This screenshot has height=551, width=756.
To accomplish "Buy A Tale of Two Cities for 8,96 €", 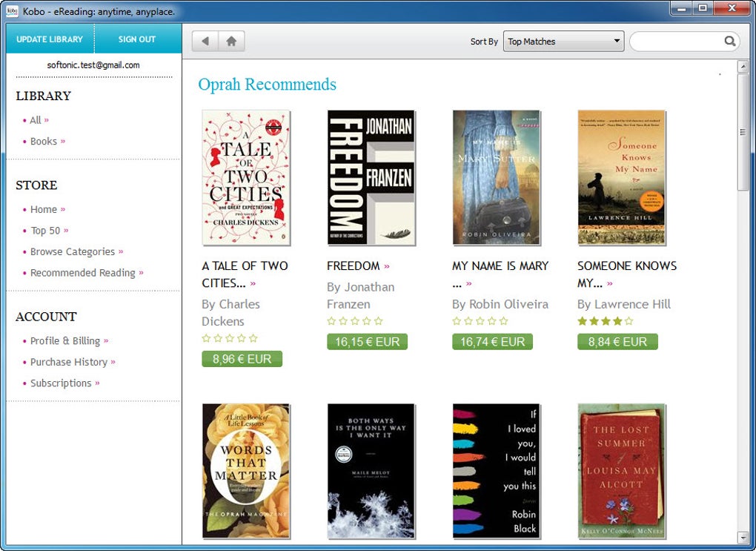I will (242, 359).
